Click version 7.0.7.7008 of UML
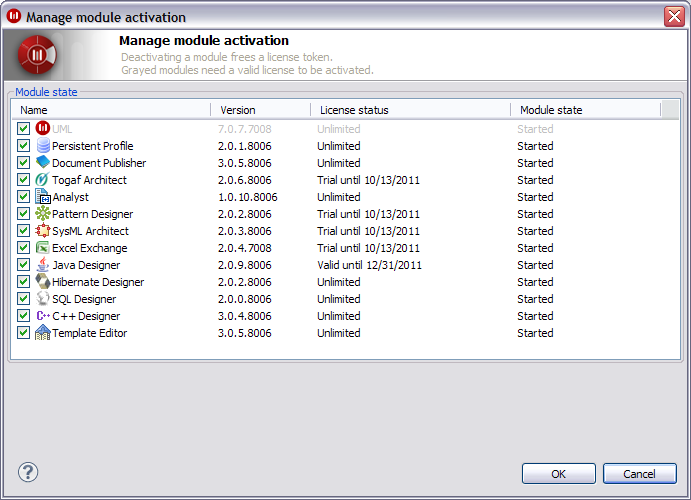 click(245, 129)
